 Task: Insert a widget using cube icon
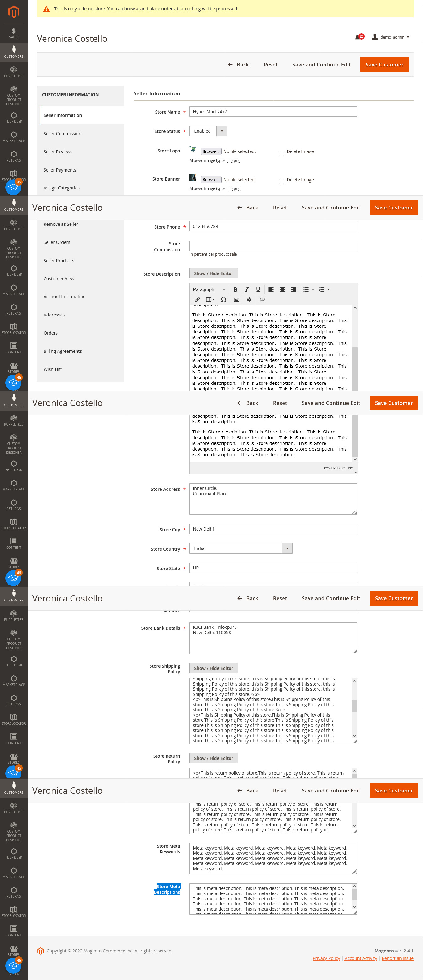point(249,299)
